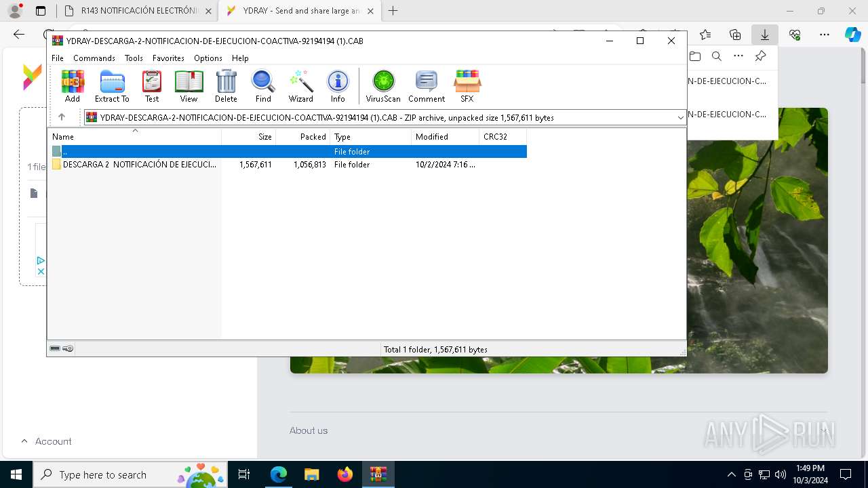Sort by Packed column header

[303, 137]
